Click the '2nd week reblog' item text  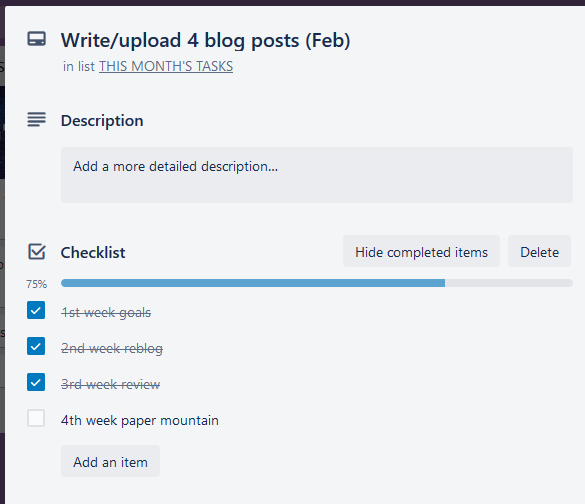click(x=112, y=348)
